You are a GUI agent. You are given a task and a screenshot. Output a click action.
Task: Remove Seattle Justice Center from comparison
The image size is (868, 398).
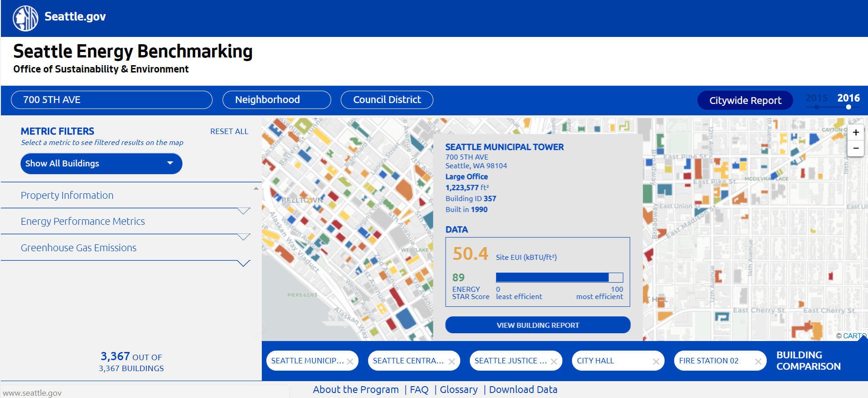(554, 362)
